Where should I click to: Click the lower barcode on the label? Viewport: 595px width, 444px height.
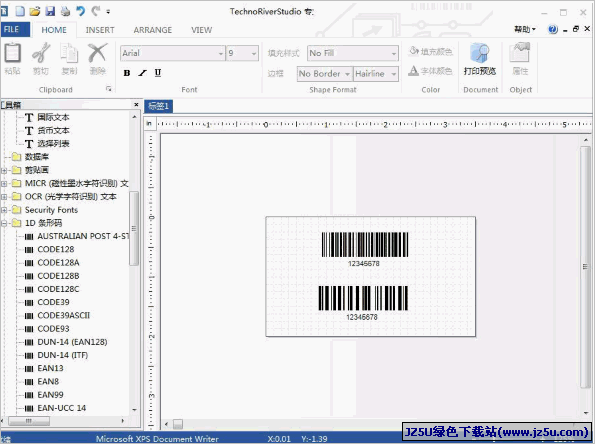(x=363, y=298)
